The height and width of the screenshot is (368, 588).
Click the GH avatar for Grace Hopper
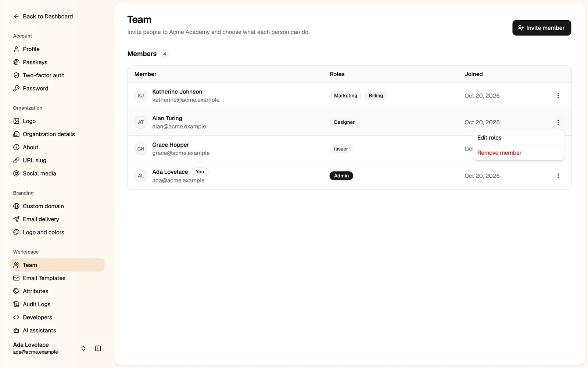tap(141, 149)
